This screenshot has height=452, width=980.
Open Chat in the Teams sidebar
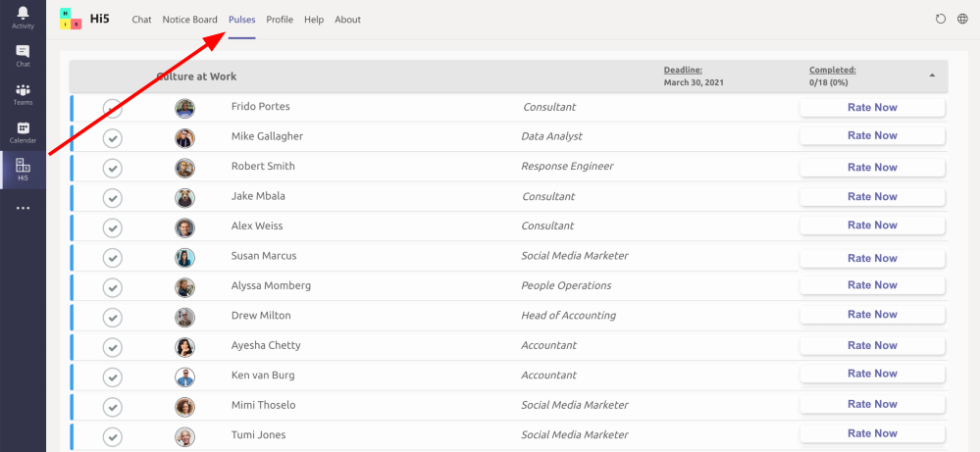pyautogui.click(x=23, y=55)
